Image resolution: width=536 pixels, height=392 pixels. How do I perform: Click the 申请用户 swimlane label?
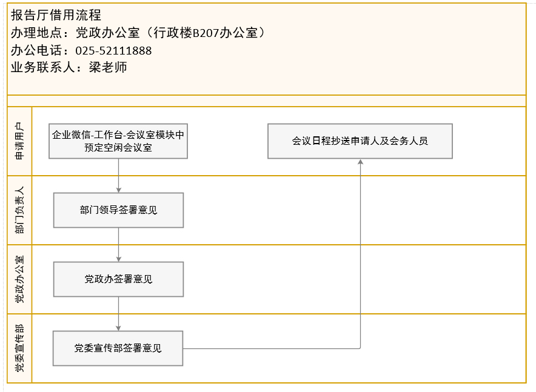pos(20,141)
